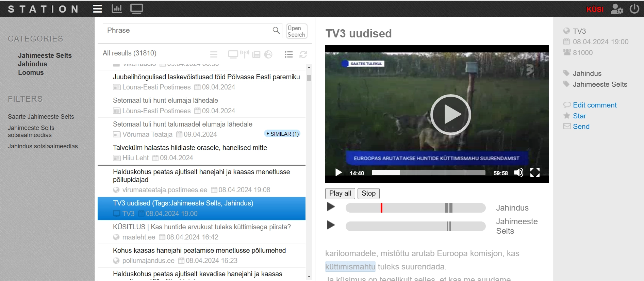Click the power logout icon
Image resolution: width=644 pixels, height=281 pixels.
[634, 9]
